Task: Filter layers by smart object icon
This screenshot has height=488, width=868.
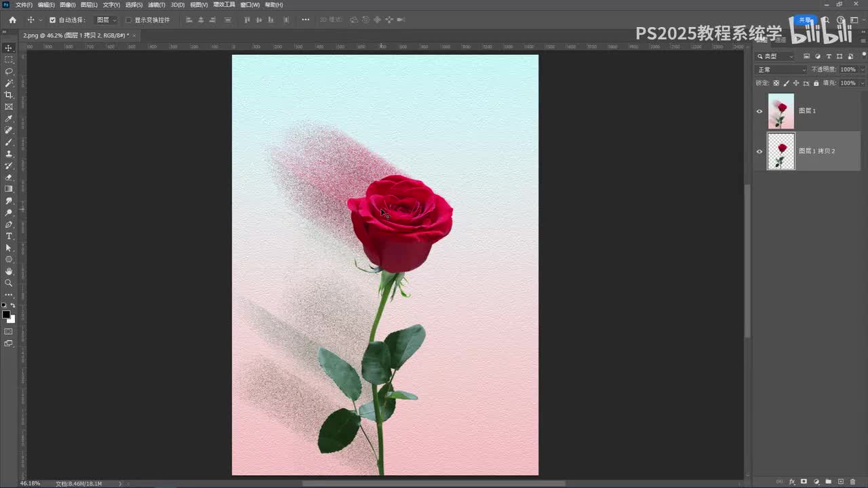Action: pyautogui.click(x=850, y=56)
